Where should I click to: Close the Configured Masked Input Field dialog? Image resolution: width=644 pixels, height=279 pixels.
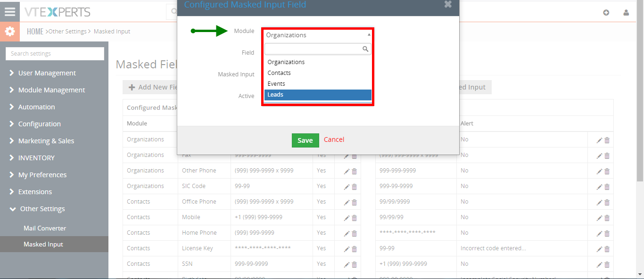[x=448, y=4]
